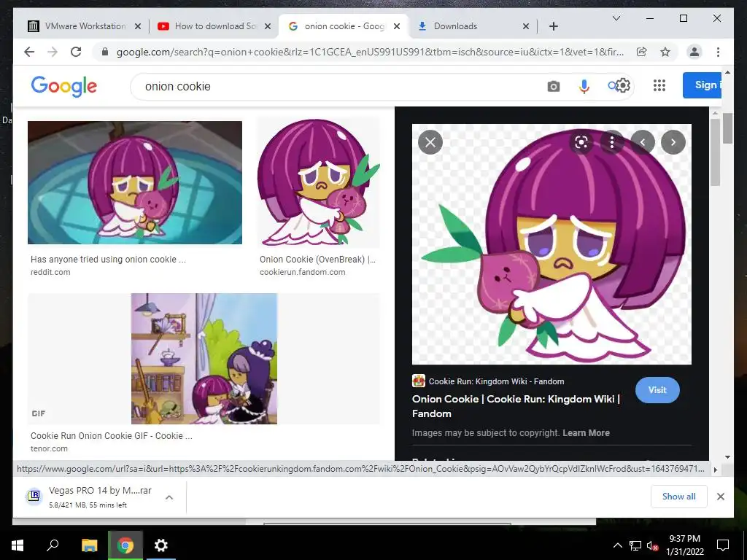Click Chrome icon in taskbar

[x=125, y=545]
